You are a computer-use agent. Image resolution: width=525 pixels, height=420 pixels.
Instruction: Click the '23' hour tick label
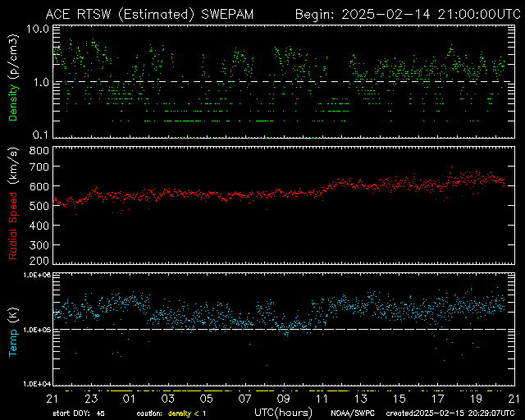pos(91,399)
